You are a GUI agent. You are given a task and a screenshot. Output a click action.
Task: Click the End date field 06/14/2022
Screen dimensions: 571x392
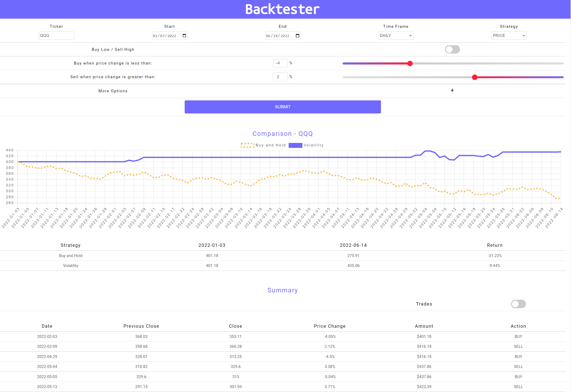tap(283, 36)
